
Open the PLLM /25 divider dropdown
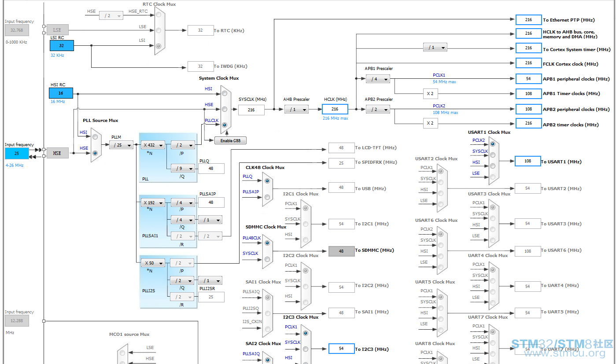(x=121, y=145)
